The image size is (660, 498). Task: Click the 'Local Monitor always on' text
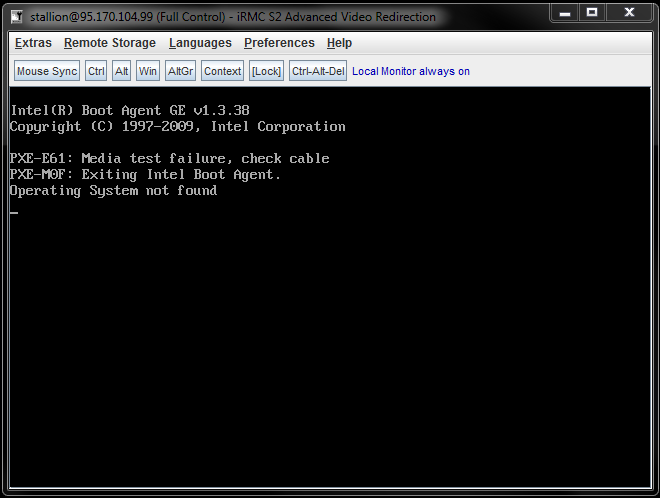(411, 71)
